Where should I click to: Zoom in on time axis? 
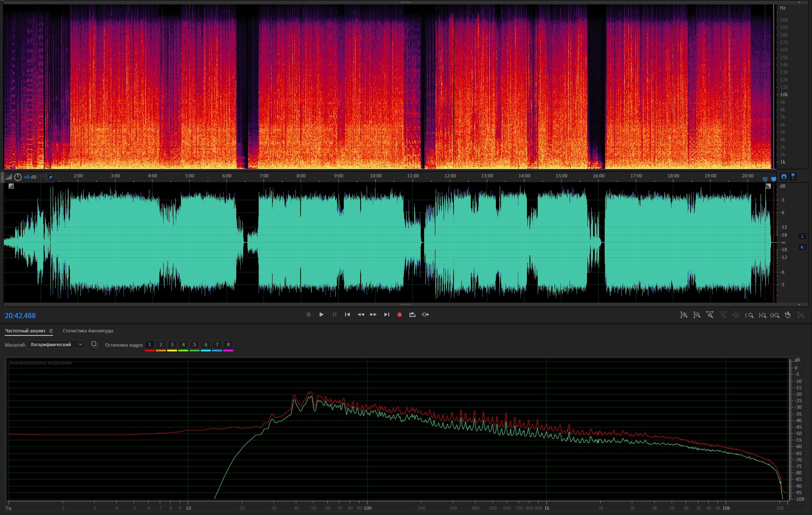click(710, 315)
